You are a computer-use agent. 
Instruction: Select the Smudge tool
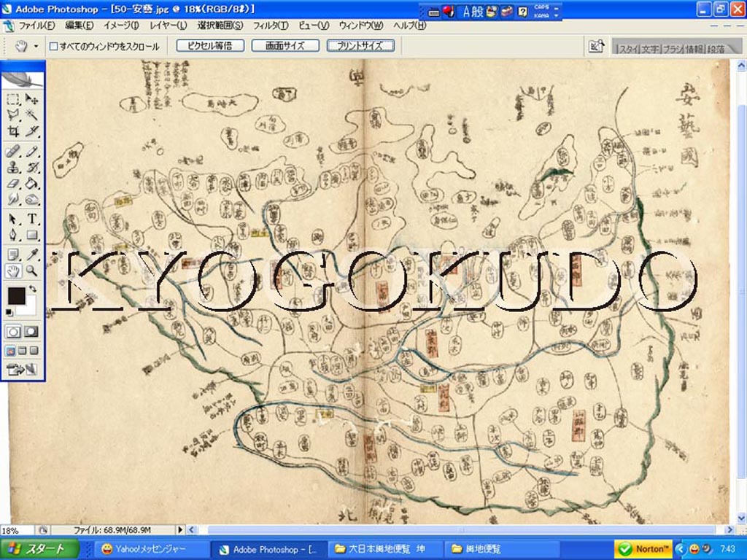13,199
